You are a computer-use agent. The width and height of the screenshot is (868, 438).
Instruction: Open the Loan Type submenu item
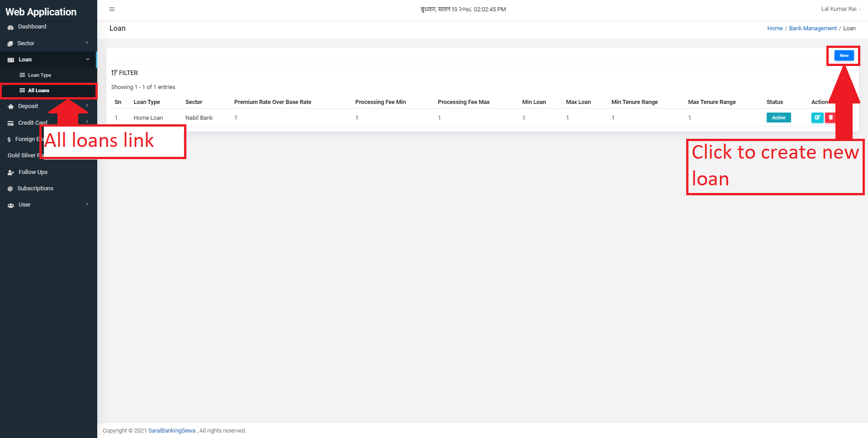(x=48, y=75)
